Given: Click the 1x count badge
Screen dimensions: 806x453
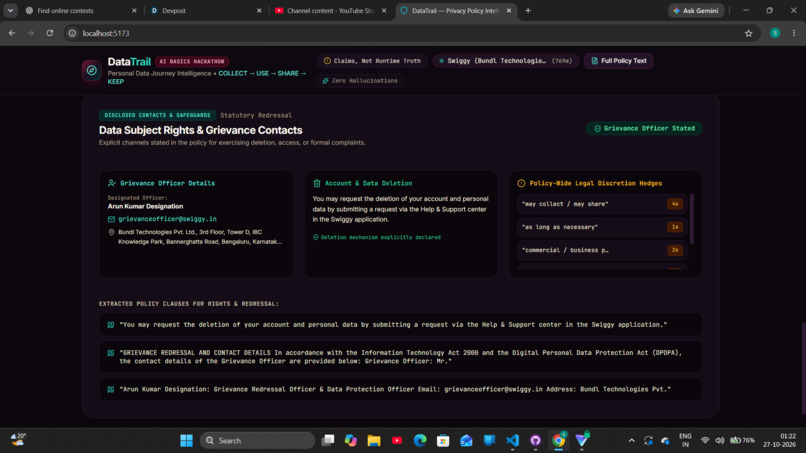Looking at the screenshot, I should click(x=675, y=227).
